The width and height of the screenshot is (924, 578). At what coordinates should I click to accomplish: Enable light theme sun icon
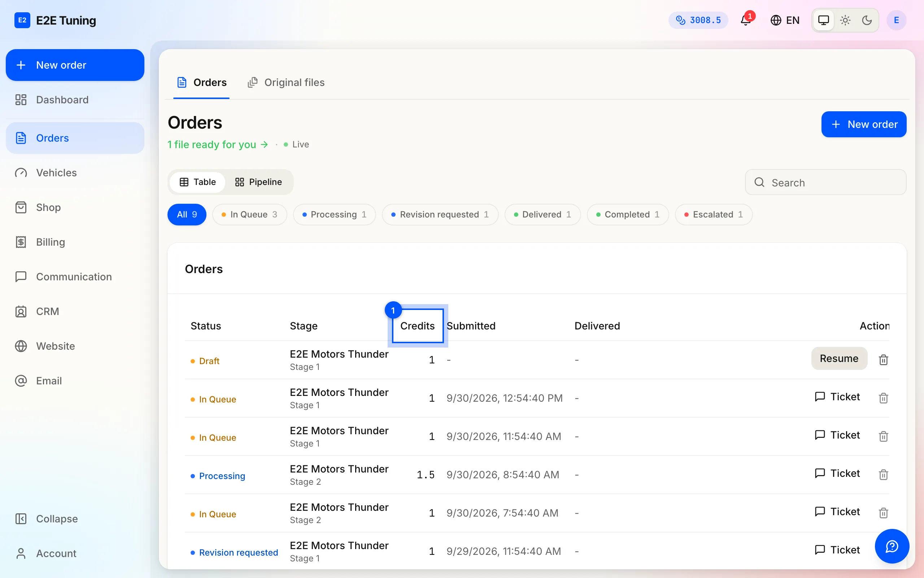pos(845,20)
